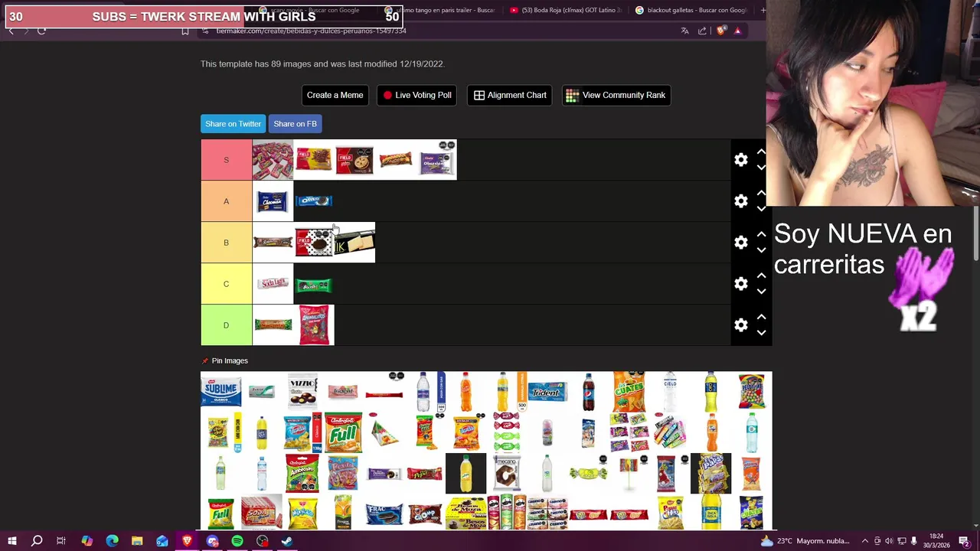This screenshot has height=551, width=980.
Task: Show hidden system tray icons
Action: [866, 541]
